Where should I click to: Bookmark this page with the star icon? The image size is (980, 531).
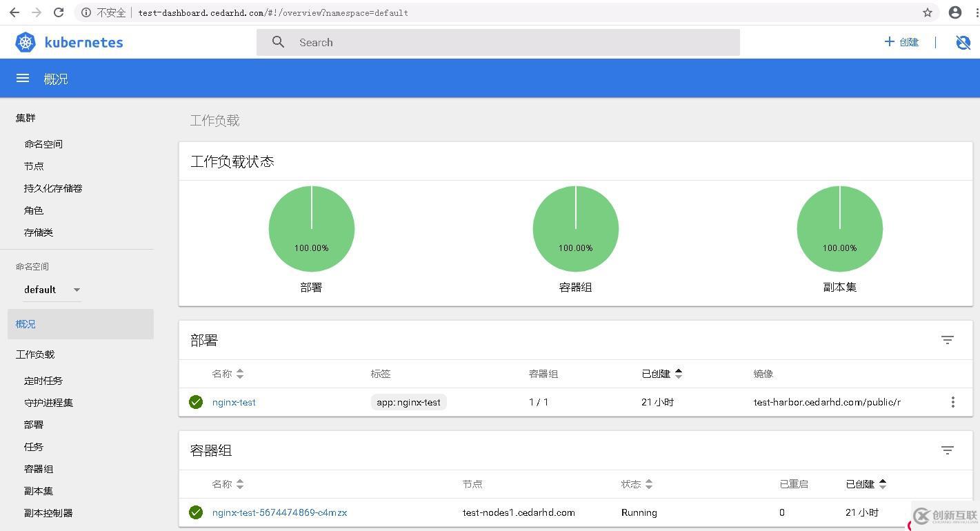click(928, 12)
